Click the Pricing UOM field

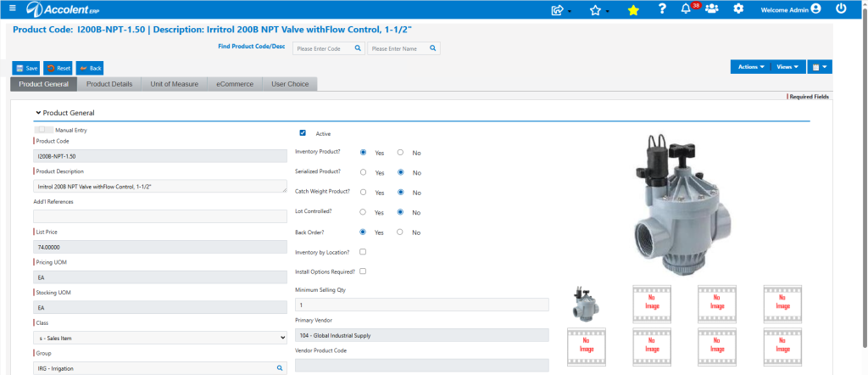(160, 277)
